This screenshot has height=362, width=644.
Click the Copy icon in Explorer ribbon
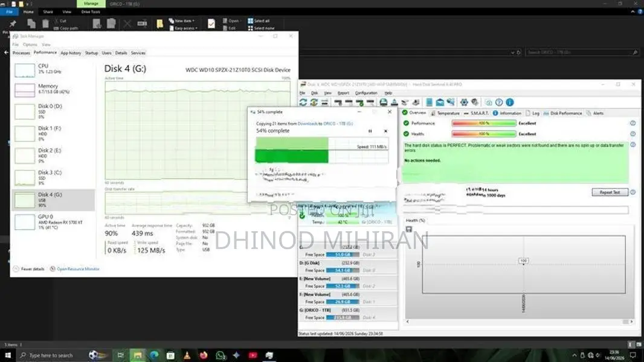click(x=31, y=24)
